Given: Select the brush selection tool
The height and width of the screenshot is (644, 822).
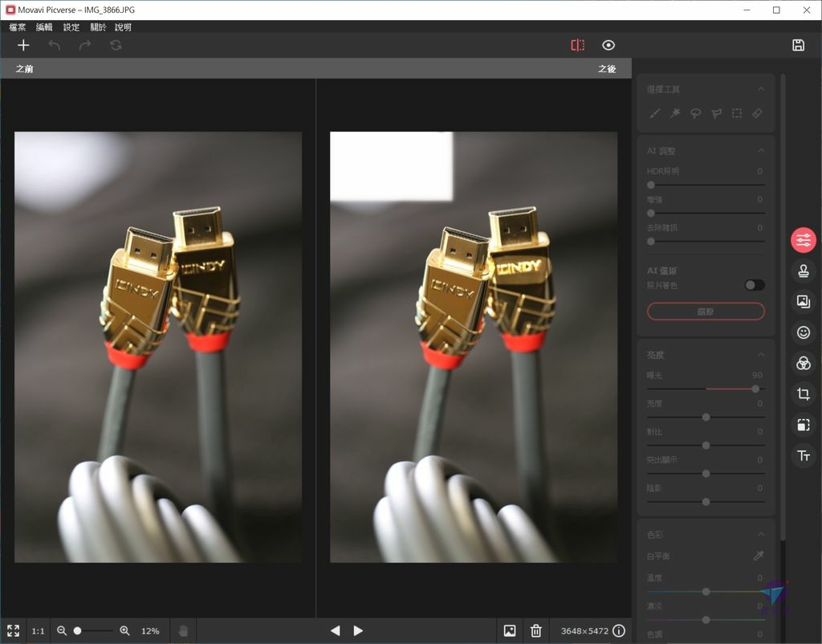Looking at the screenshot, I should coord(655,113).
